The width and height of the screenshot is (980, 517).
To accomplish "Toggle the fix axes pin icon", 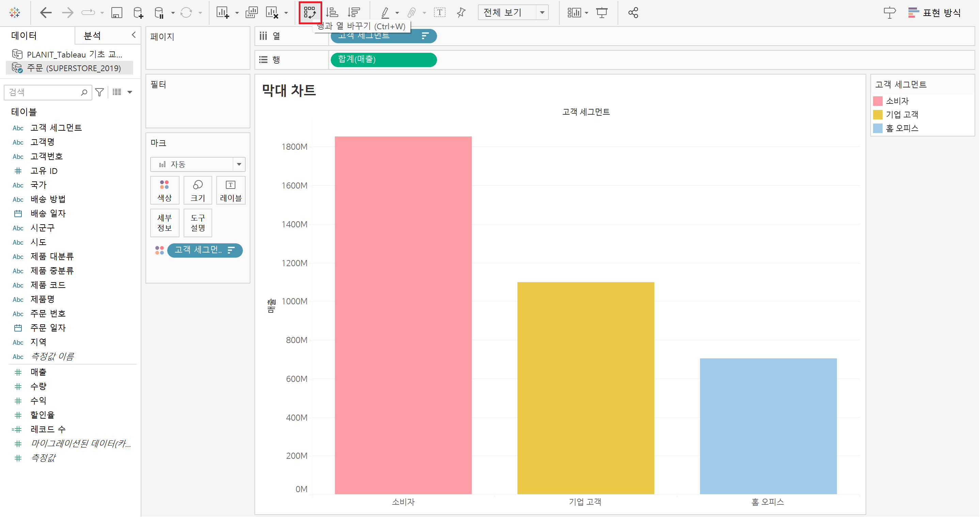I will pyautogui.click(x=461, y=13).
